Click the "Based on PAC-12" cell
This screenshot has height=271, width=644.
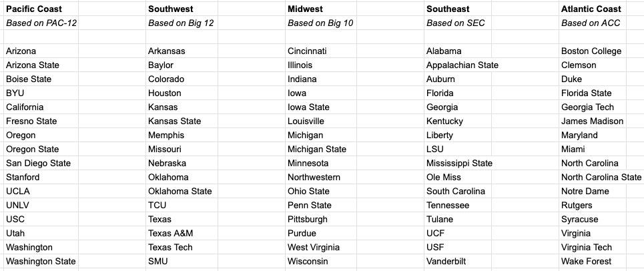[x=41, y=23]
